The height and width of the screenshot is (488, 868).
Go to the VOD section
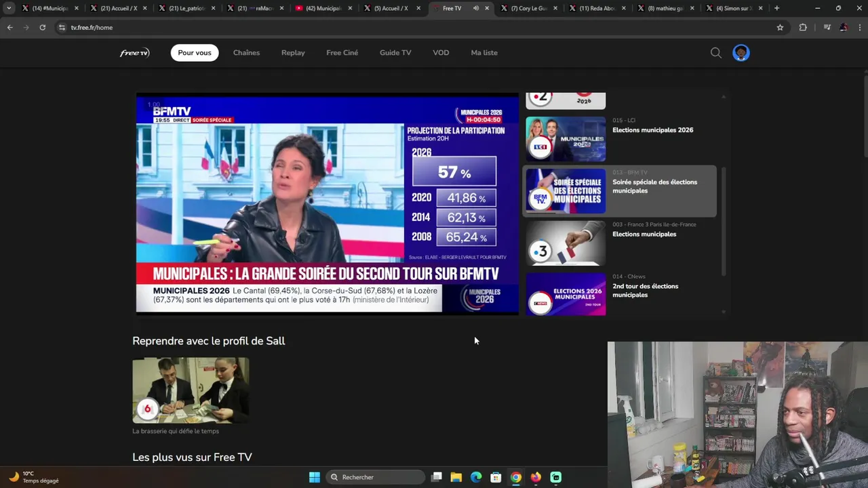441,53
